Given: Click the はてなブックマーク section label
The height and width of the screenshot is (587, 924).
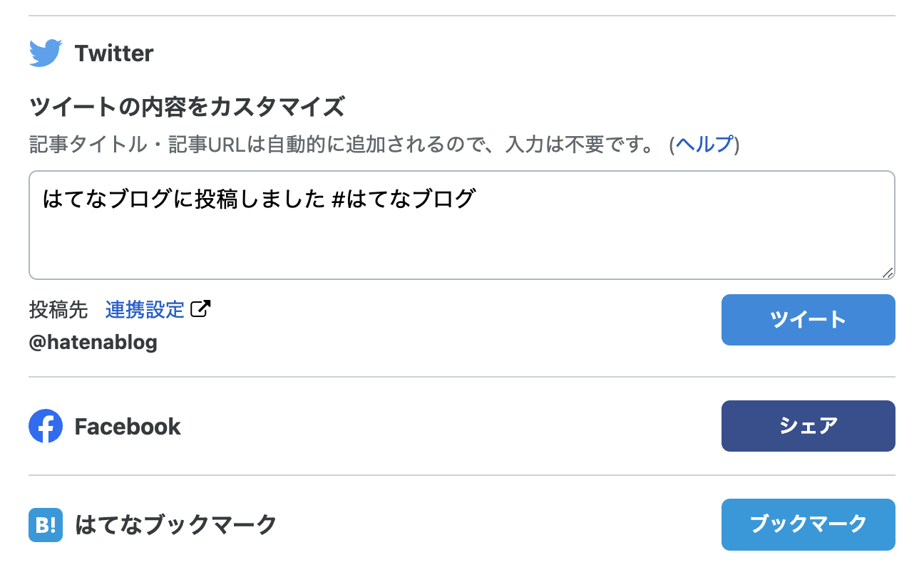Looking at the screenshot, I should click(175, 525).
